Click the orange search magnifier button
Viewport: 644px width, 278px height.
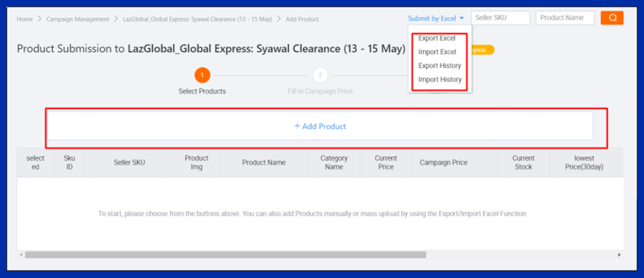[612, 18]
